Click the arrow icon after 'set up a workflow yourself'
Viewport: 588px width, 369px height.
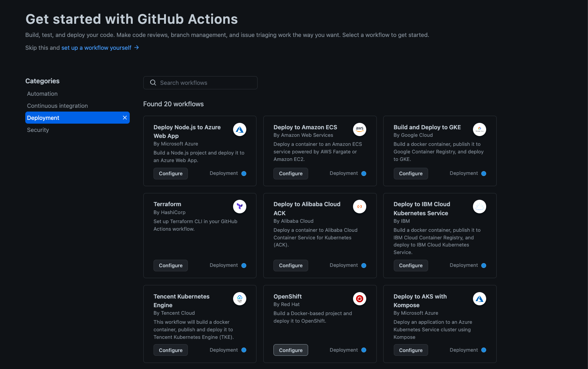pos(137,47)
